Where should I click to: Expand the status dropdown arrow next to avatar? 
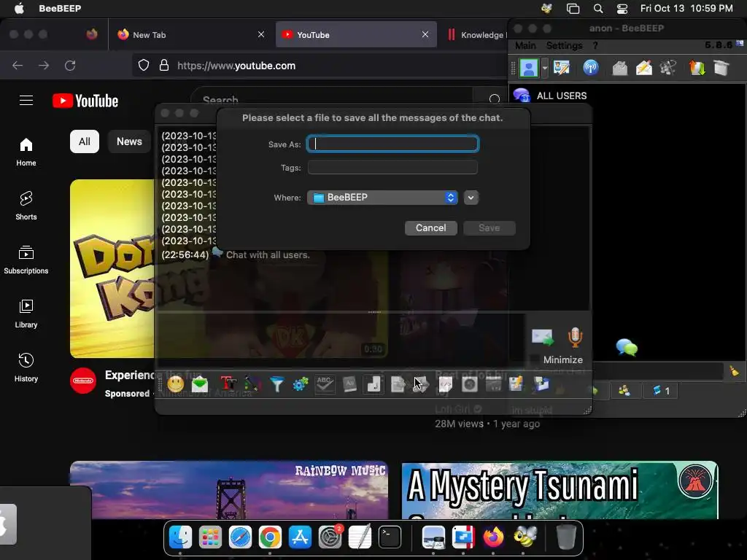pos(544,68)
